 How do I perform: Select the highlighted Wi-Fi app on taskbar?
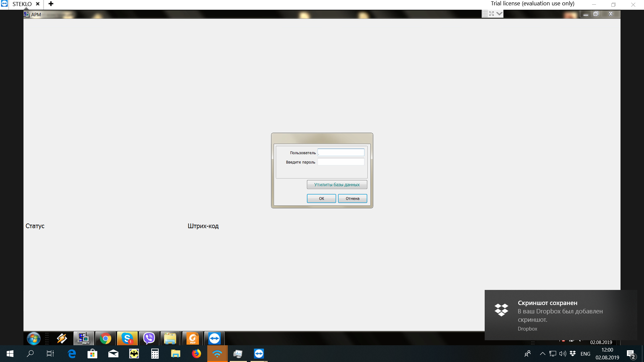click(x=217, y=354)
